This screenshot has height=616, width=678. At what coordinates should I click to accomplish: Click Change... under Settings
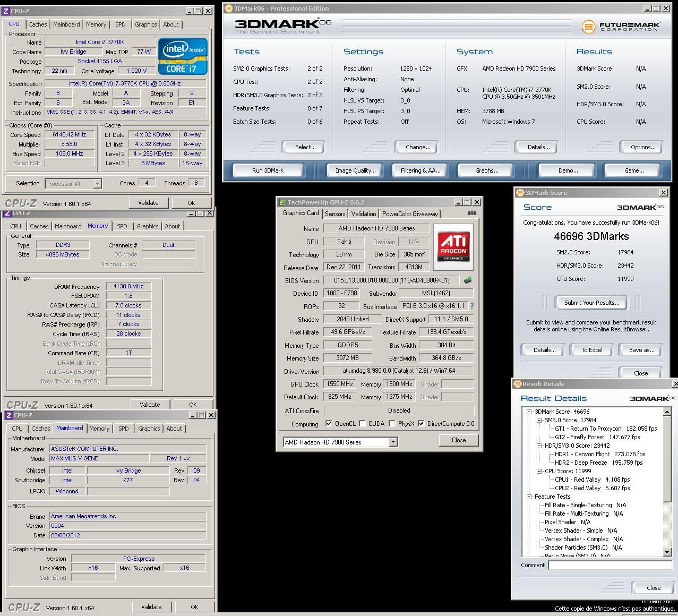[x=418, y=147]
